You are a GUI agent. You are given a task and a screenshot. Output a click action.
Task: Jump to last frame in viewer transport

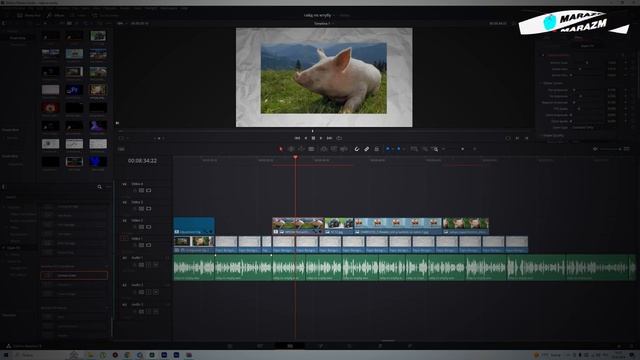329,138
